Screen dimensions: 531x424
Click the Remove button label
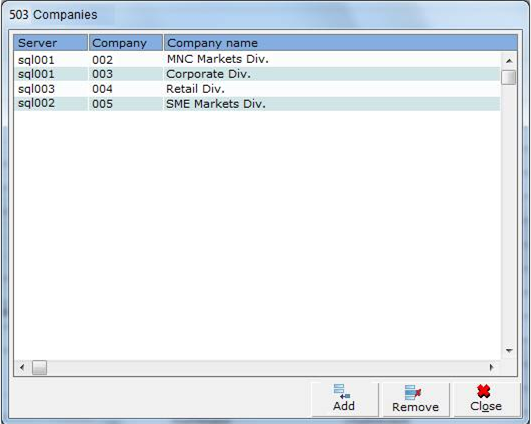pyautogui.click(x=415, y=407)
